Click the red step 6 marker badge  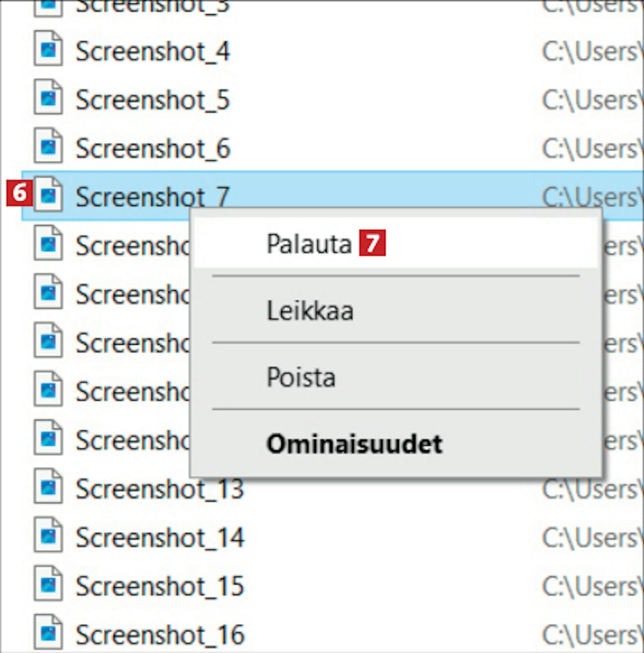pyautogui.click(x=19, y=193)
